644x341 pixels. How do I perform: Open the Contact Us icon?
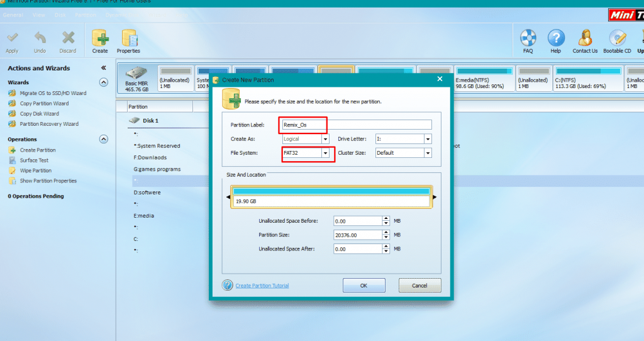click(585, 38)
